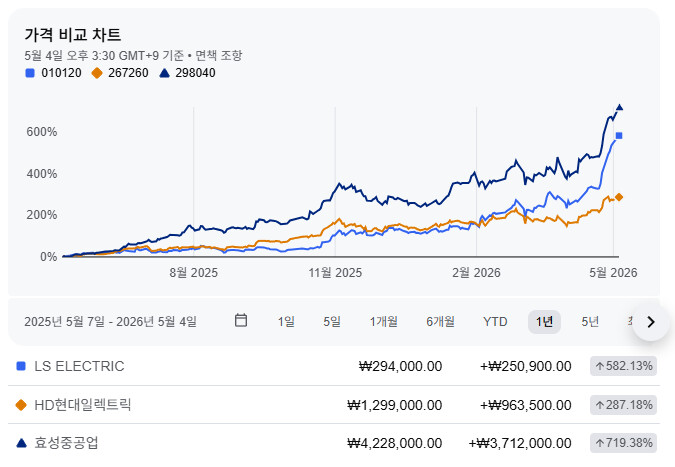
Task: Switch to the 6개월 range
Action: pyautogui.click(x=440, y=322)
